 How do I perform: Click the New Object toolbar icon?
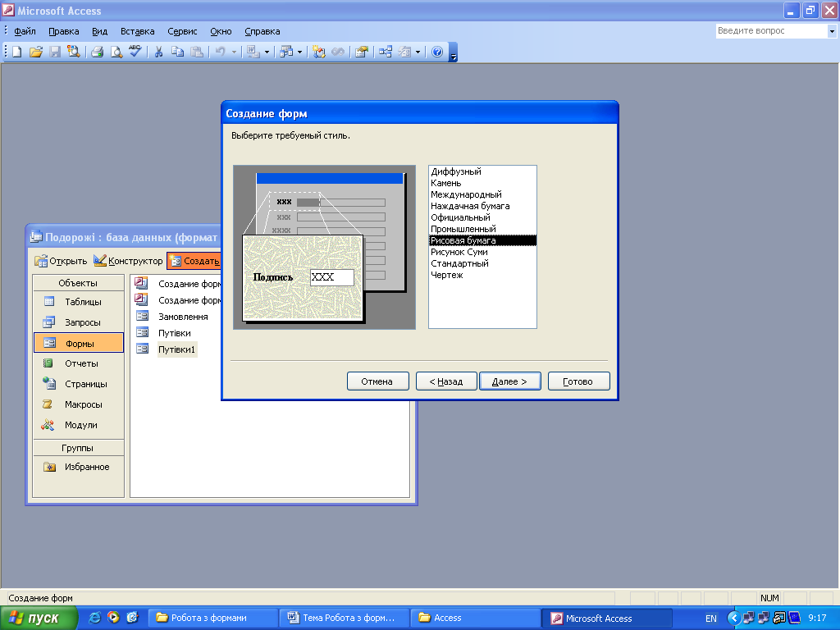pyautogui.click(x=404, y=52)
